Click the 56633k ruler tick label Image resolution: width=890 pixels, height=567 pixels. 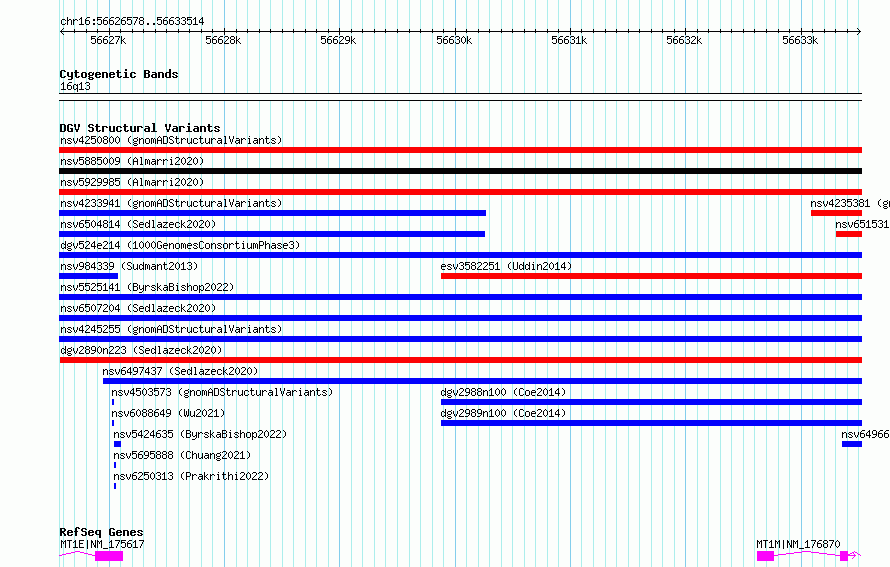[x=800, y=40]
